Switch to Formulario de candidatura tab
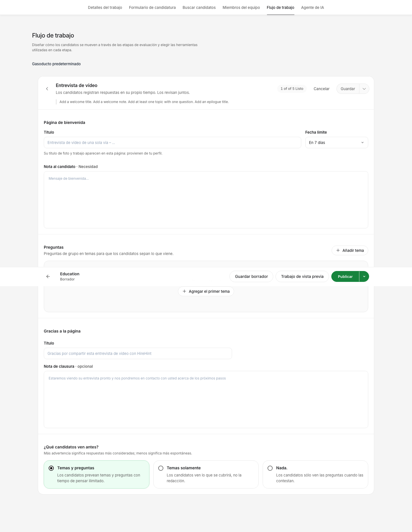 [x=152, y=7]
